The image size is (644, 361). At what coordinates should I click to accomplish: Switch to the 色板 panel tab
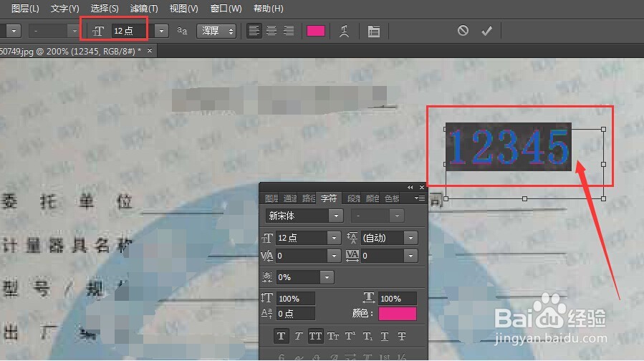click(x=392, y=198)
